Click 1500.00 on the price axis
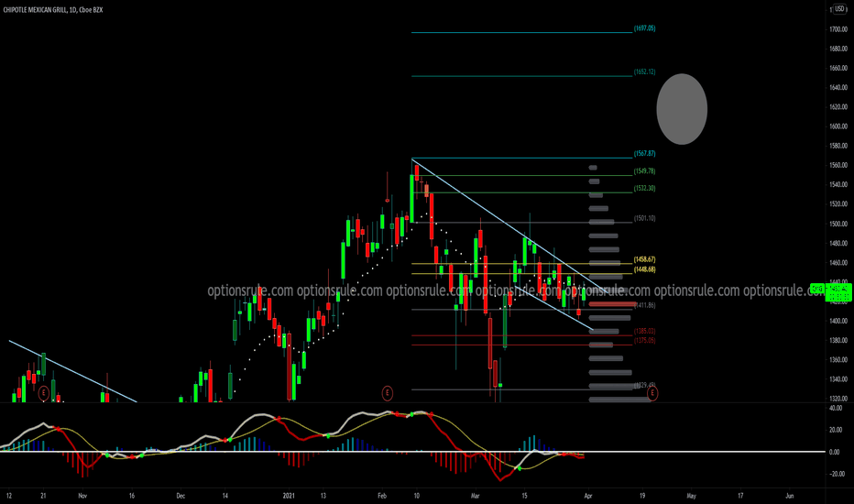The width and height of the screenshot is (854, 504). coord(838,224)
